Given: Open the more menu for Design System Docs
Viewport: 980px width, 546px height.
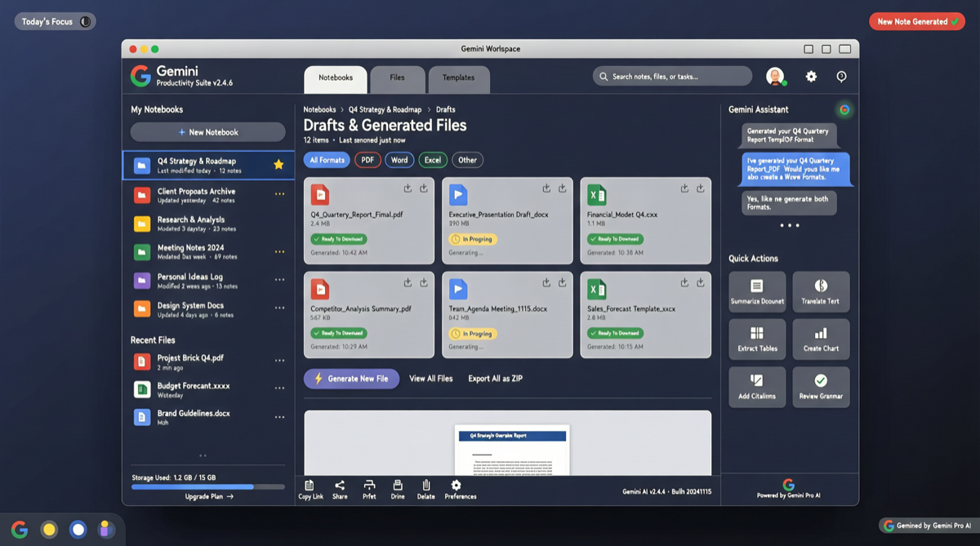Looking at the screenshot, I should coord(279,309).
